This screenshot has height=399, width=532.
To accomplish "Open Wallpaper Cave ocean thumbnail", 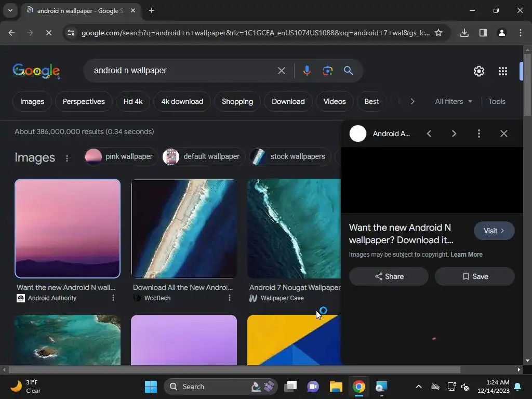I will tap(294, 229).
